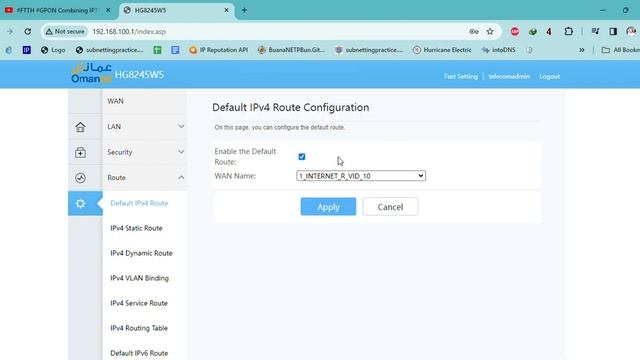Open the medical-kit maintenance sidebar icon
The width and height of the screenshot is (640, 360).
click(80, 152)
